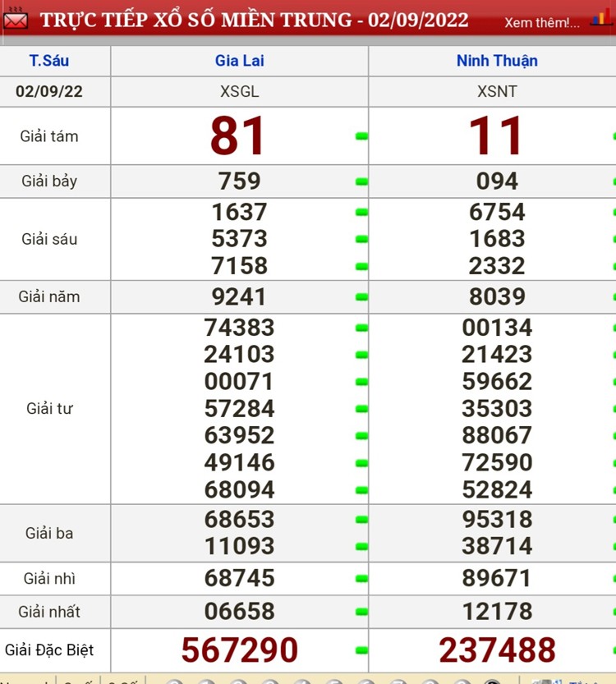This screenshot has width=616, height=684.
Task: Click Ninh Thuận special prize number 237488
Action: click(x=497, y=650)
